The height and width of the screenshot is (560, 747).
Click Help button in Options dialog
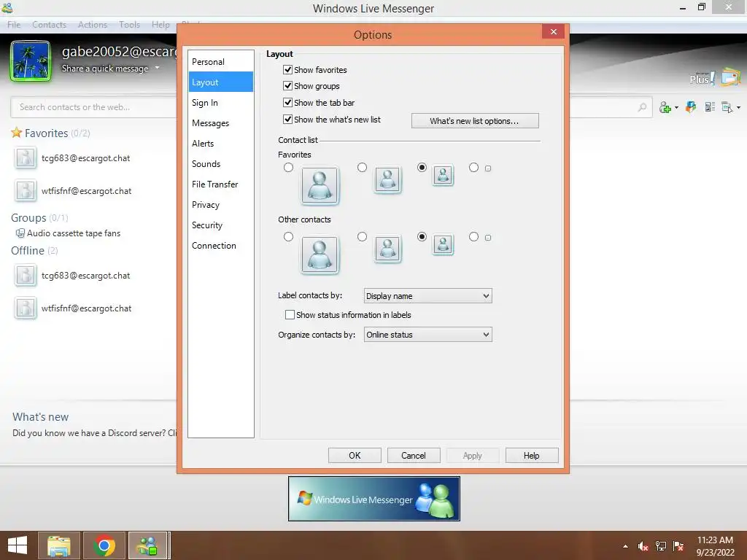point(532,456)
